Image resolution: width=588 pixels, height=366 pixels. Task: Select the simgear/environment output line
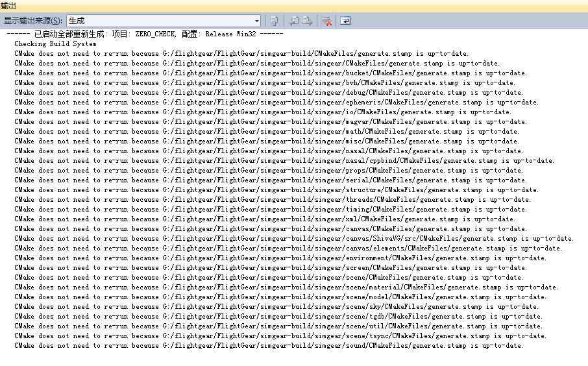pos(280,258)
